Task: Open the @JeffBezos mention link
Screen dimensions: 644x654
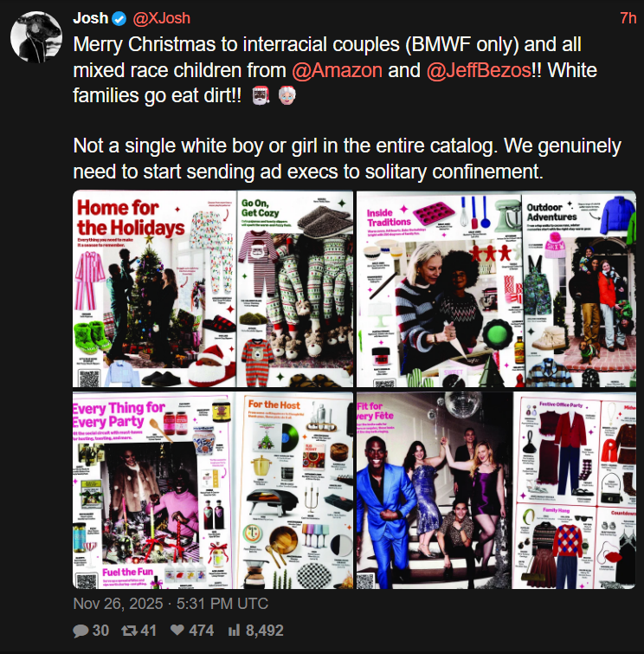Action: point(479,70)
